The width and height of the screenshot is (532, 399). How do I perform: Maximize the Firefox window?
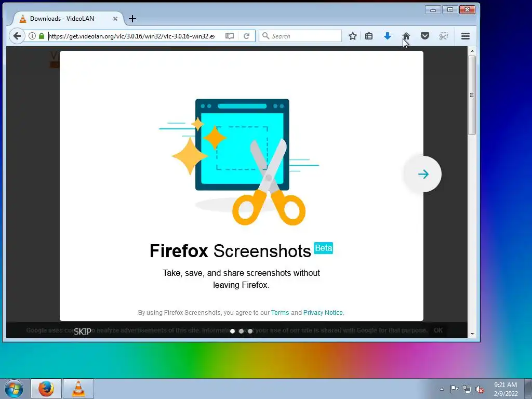450,10
